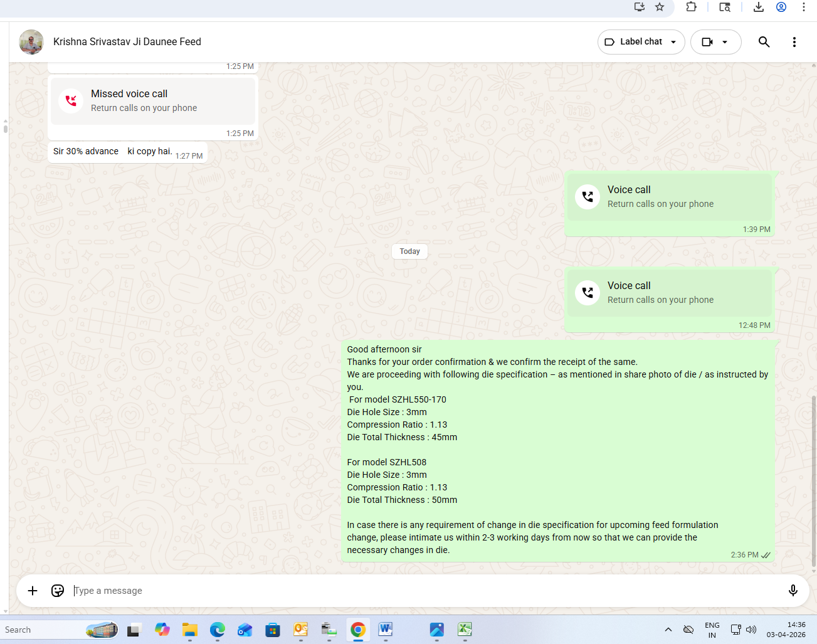Click the Today date separator
The width and height of the screenshot is (817, 644).
[x=410, y=251]
